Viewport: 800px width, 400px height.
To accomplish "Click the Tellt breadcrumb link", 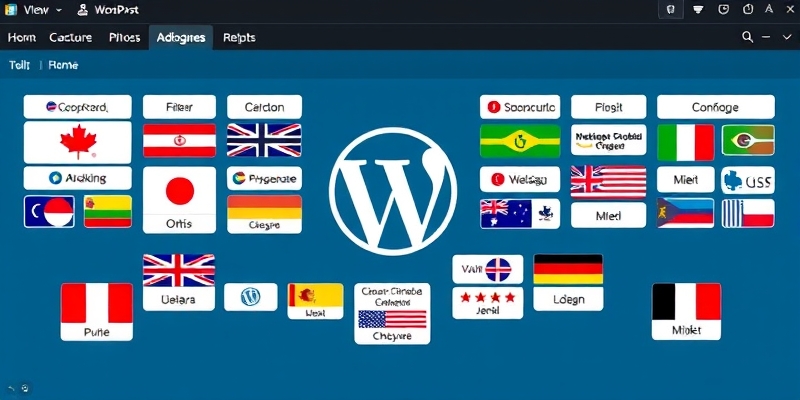I will (19, 65).
